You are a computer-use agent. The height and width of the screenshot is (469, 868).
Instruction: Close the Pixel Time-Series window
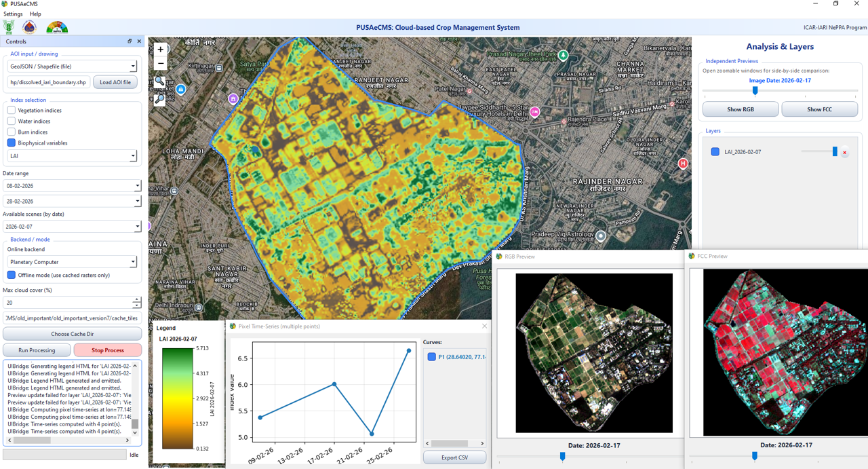coord(484,326)
